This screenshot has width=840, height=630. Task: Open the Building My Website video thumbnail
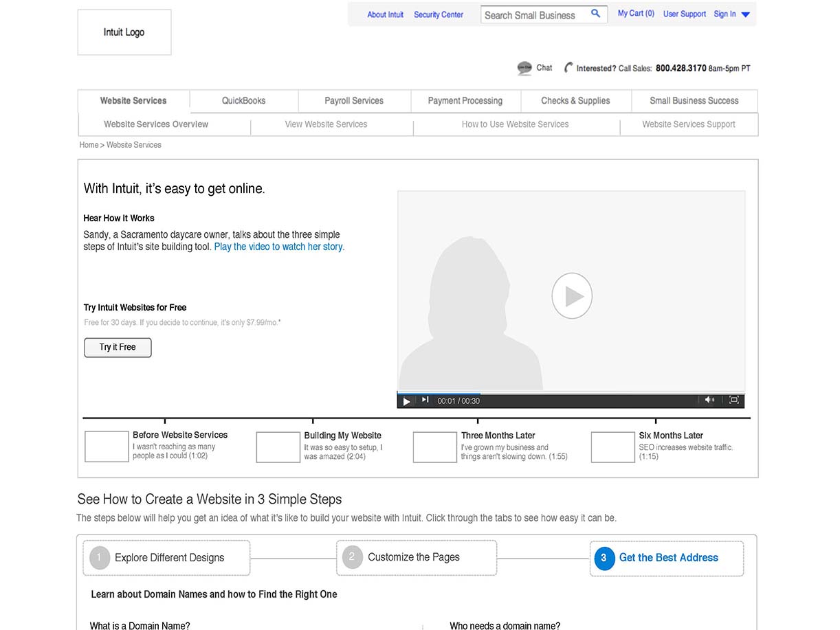[278, 447]
